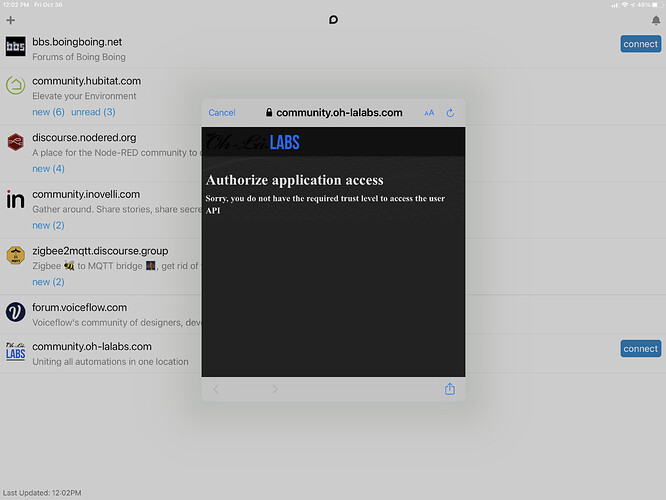
Task: Open unread (3) on community.hubitat.com
Action: 93,112
